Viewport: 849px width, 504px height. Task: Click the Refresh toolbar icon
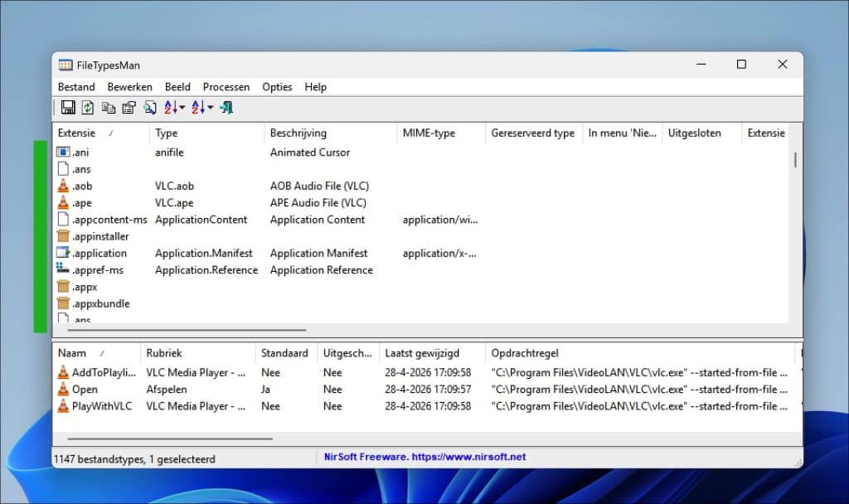click(88, 107)
